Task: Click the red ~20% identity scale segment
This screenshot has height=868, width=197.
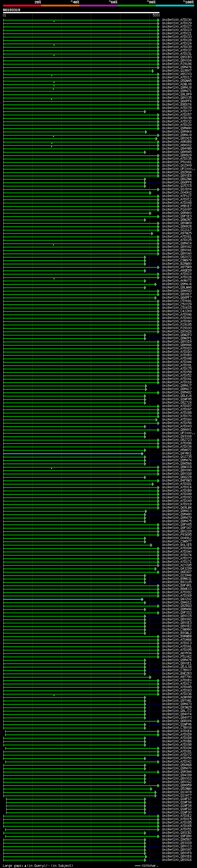Action: pos(22,6)
